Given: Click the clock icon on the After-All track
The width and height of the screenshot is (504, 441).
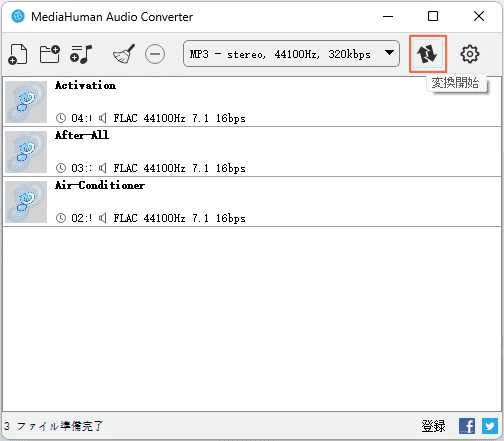Looking at the screenshot, I should tap(61, 168).
